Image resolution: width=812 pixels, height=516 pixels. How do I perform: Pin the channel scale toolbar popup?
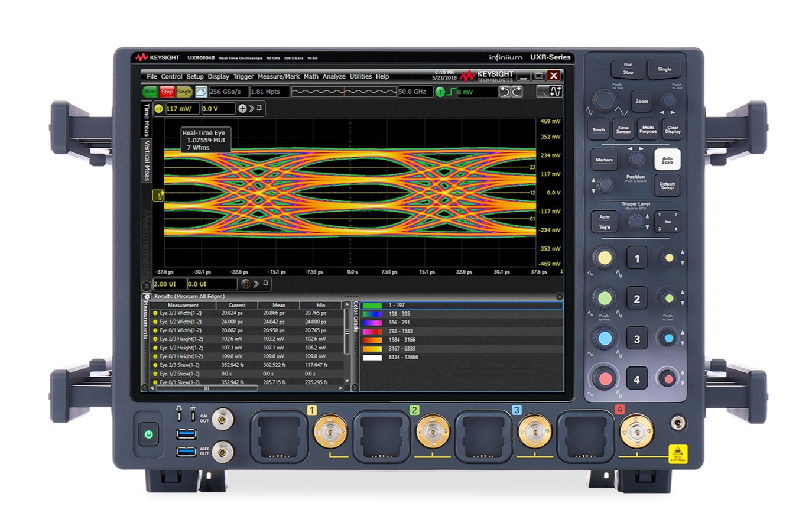(259, 109)
